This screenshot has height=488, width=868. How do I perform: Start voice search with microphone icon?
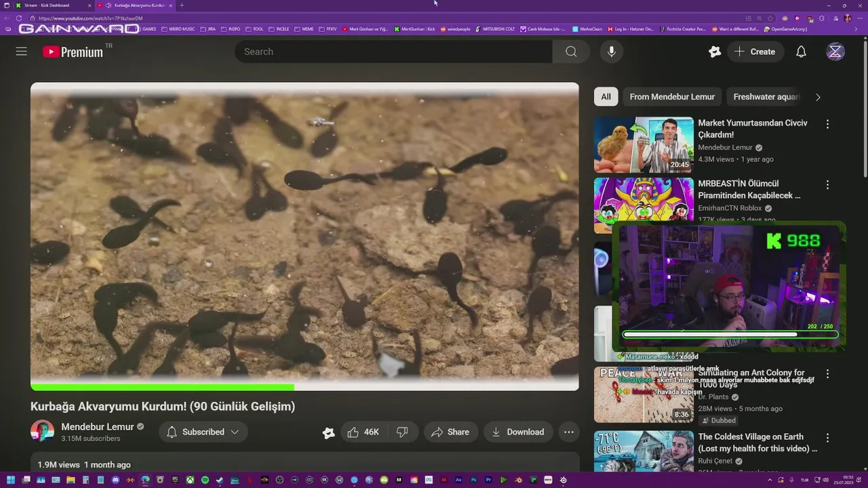[612, 52]
